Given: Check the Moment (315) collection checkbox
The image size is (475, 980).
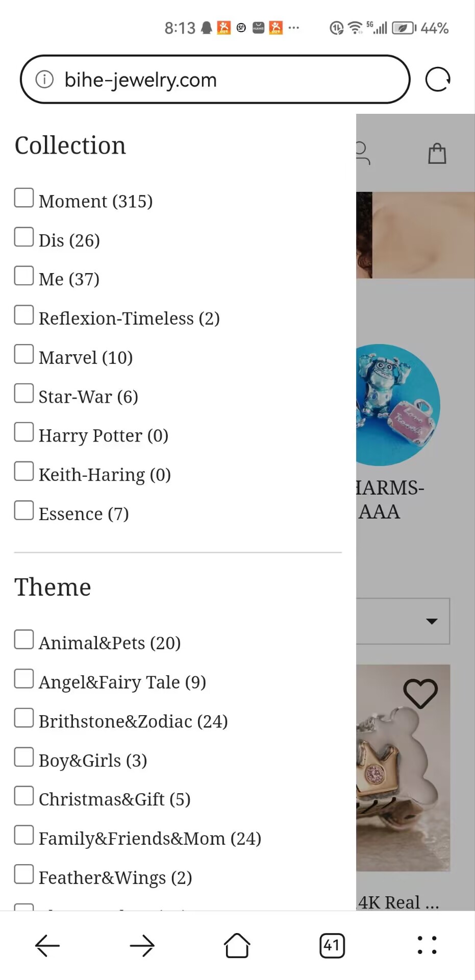Looking at the screenshot, I should (x=24, y=198).
